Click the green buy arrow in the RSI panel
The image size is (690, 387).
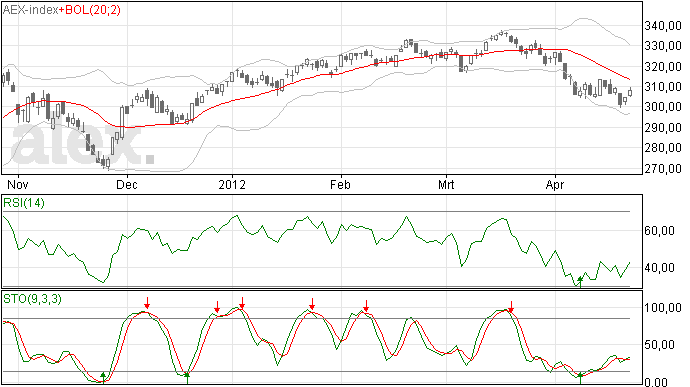580,282
